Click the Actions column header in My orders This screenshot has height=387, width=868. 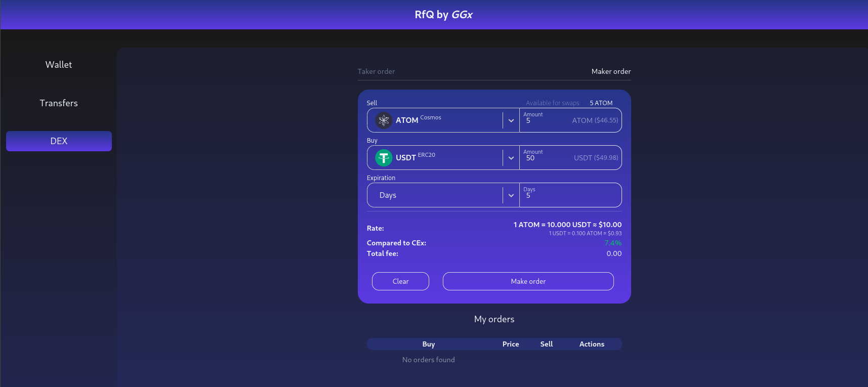tap(592, 344)
